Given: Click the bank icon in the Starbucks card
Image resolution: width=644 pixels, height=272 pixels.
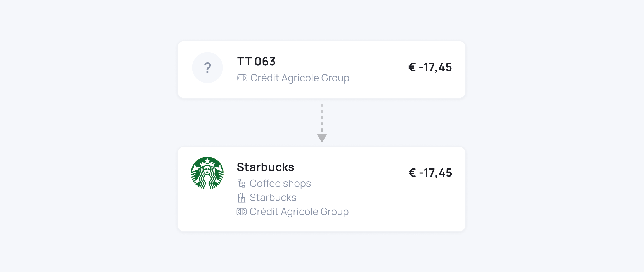Looking at the screenshot, I should pyautogui.click(x=241, y=212).
